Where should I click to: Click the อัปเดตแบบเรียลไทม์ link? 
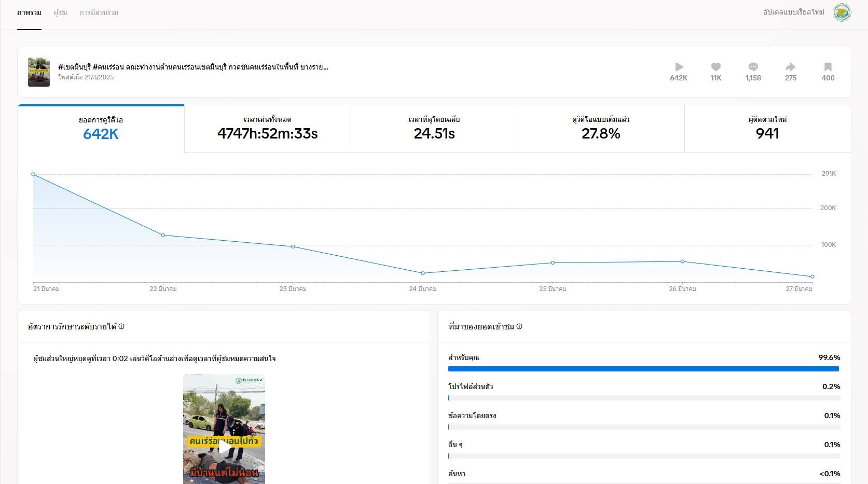pyautogui.click(x=793, y=12)
